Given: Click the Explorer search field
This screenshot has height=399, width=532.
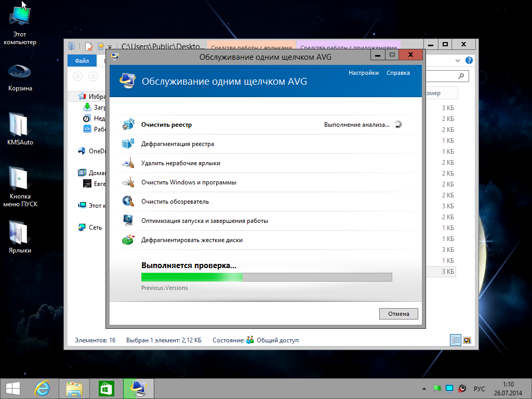Looking at the screenshot, I should click(x=446, y=76).
